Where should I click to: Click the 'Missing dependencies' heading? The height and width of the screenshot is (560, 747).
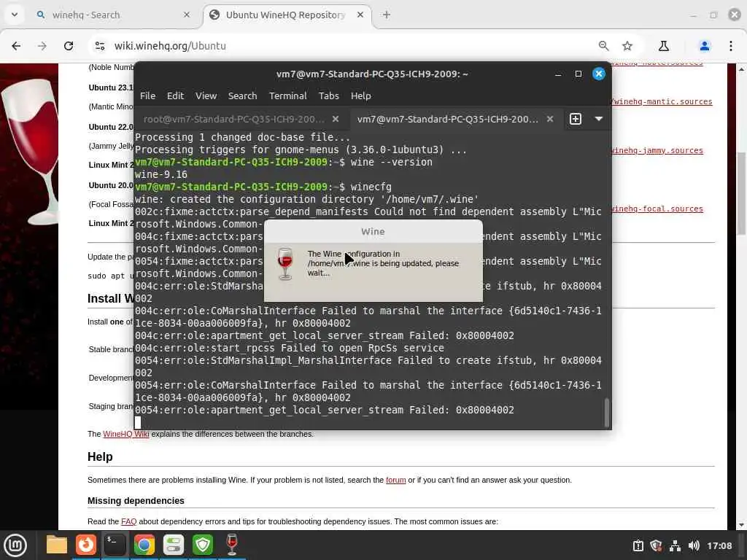tap(136, 501)
